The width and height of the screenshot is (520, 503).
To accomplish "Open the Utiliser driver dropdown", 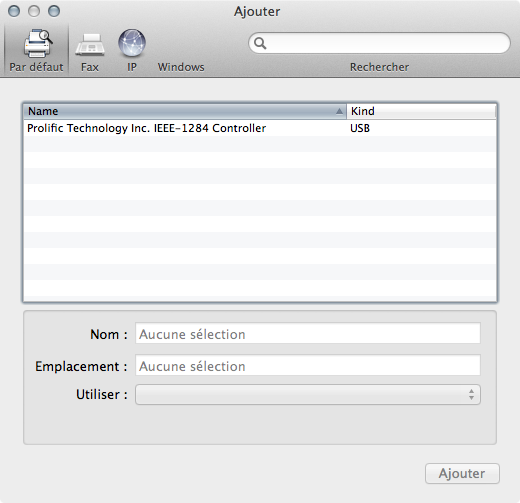I will [x=308, y=395].
